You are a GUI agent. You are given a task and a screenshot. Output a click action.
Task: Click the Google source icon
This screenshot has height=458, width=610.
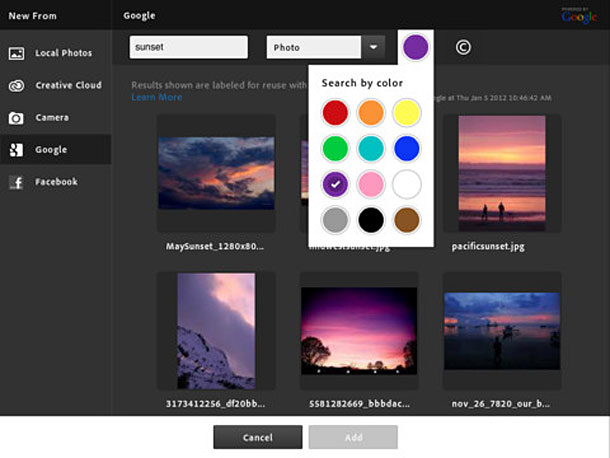(16, 150)
